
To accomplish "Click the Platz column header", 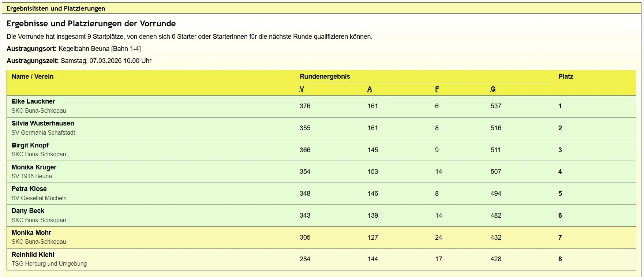I will point(565,76).
